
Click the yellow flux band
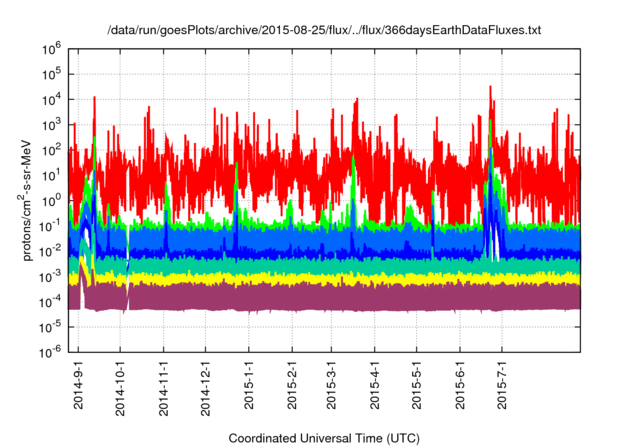324,279
